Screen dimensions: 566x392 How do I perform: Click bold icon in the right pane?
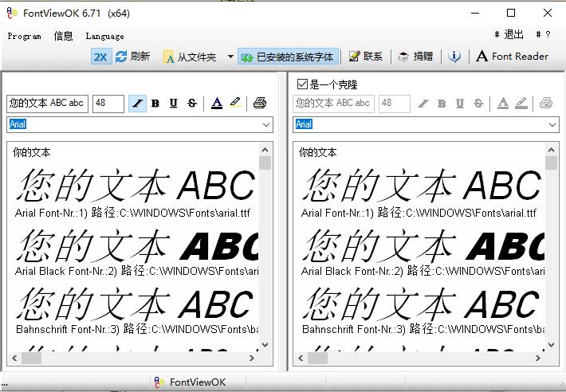tap(442, 104)
